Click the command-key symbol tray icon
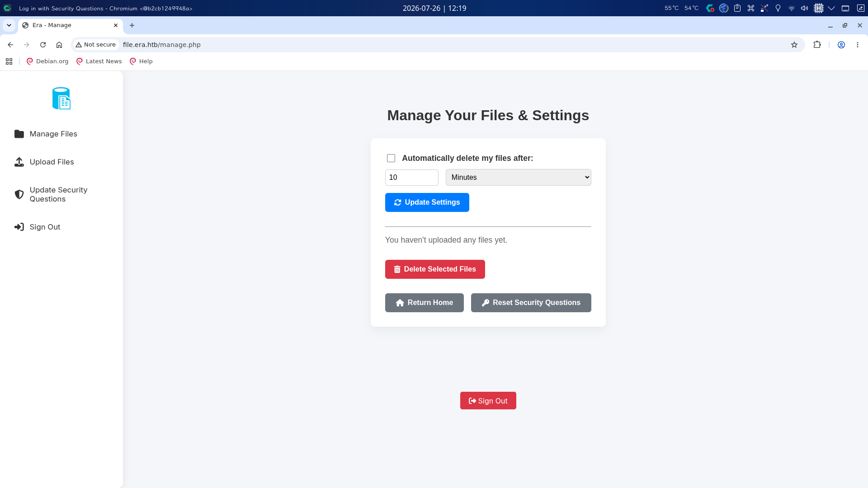This screenshot has width=868, height=488. click(x=751, y=8)
